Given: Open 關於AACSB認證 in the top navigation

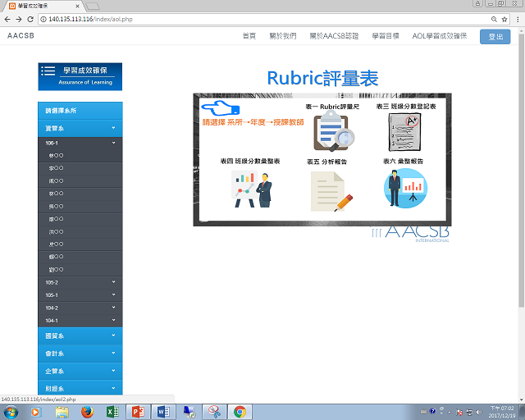Looking at the screenshot, I should [334, 36].
